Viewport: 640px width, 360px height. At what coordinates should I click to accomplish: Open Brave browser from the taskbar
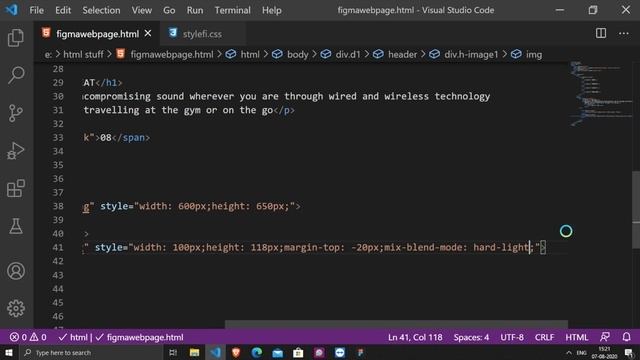coord(236,353)
